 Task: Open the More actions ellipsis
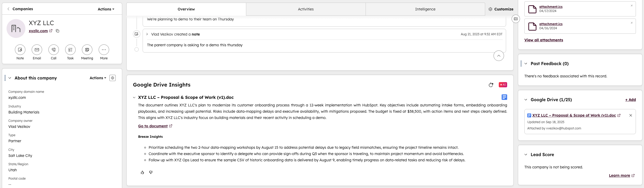[104, 50]
